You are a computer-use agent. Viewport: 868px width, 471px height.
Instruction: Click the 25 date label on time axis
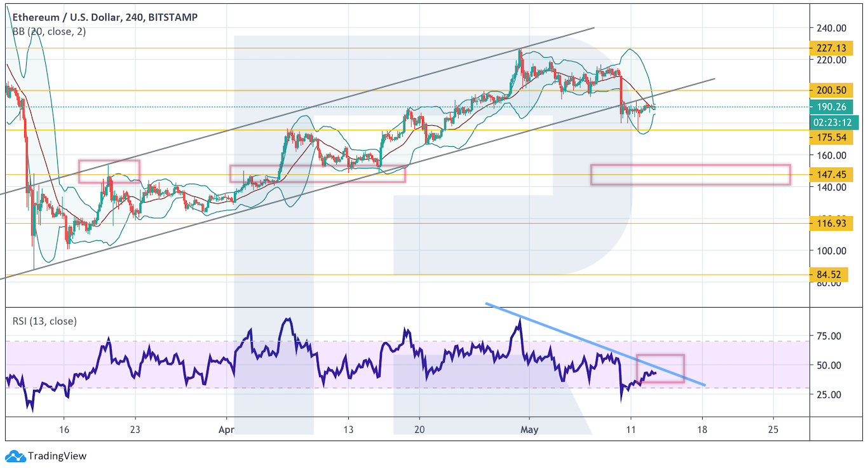click(x=773, y=429)
